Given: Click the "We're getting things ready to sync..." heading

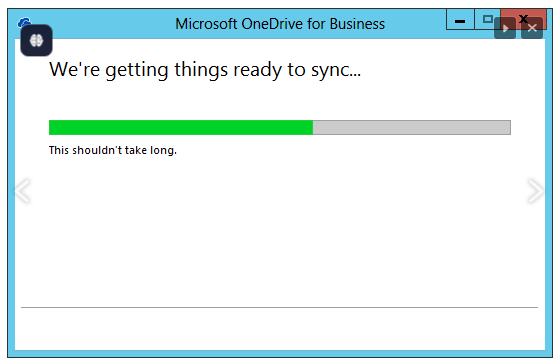Looking at the screenshot, I should click(x=205, y=70).
